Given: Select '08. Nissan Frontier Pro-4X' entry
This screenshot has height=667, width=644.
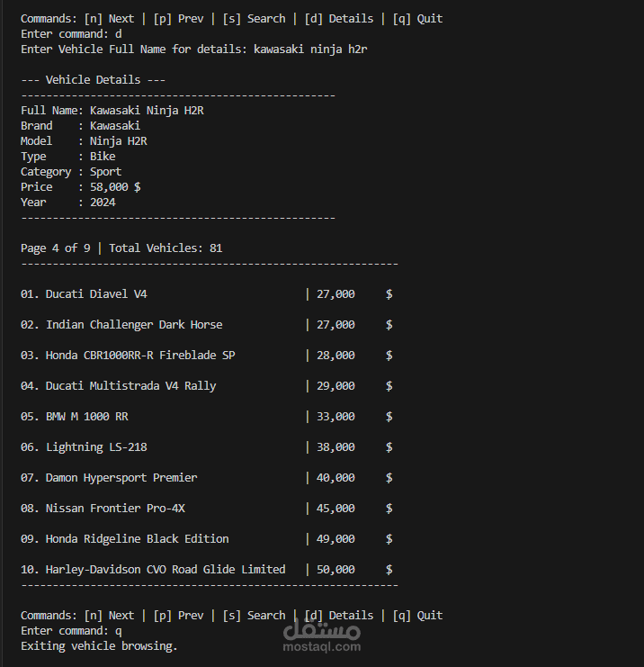Looking at the screenshot, I should [x=207, y=509].
